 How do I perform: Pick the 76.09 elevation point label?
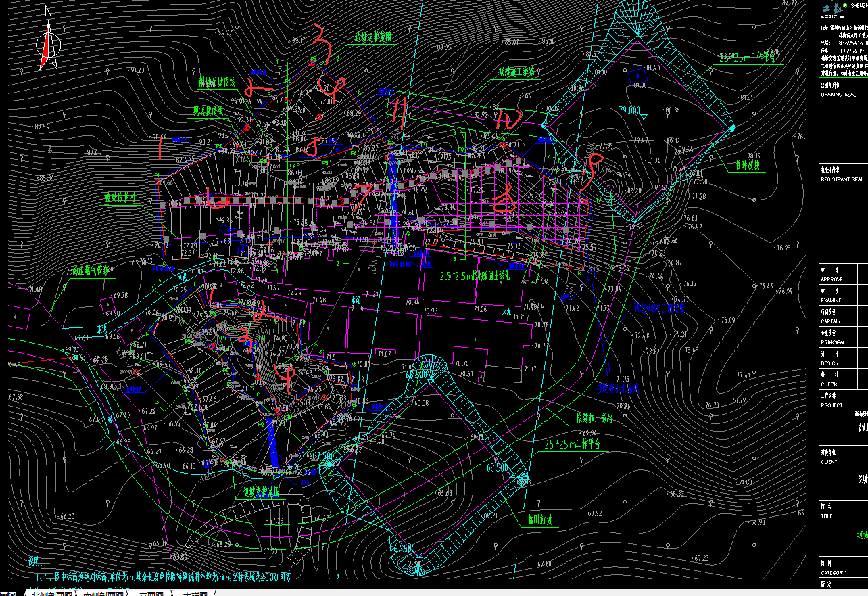click(727, 320)
